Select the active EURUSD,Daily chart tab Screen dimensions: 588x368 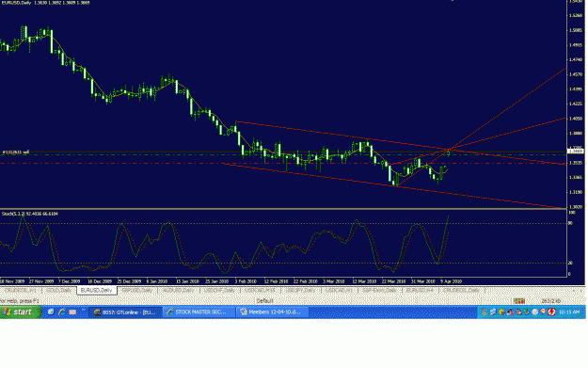[x=97, y=290]
